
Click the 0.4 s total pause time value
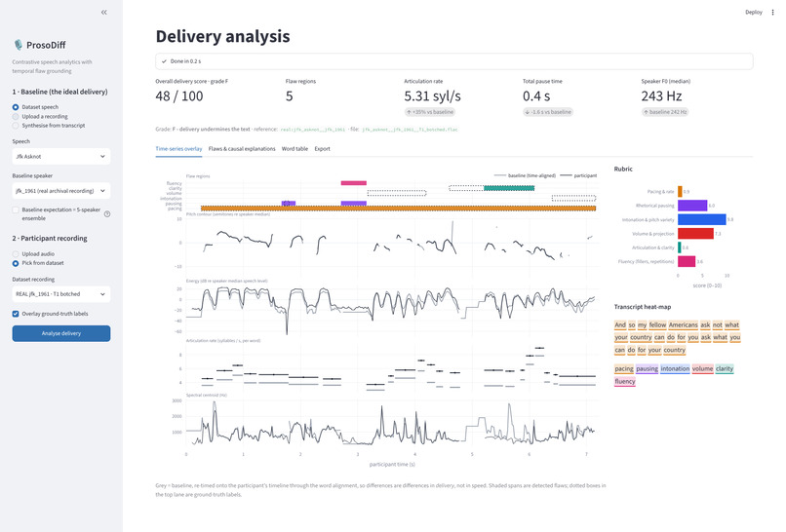pos(535,96)
